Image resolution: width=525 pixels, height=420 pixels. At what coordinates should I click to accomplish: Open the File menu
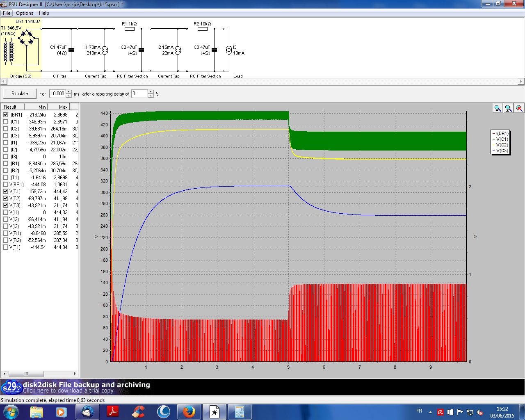(7, 13)
